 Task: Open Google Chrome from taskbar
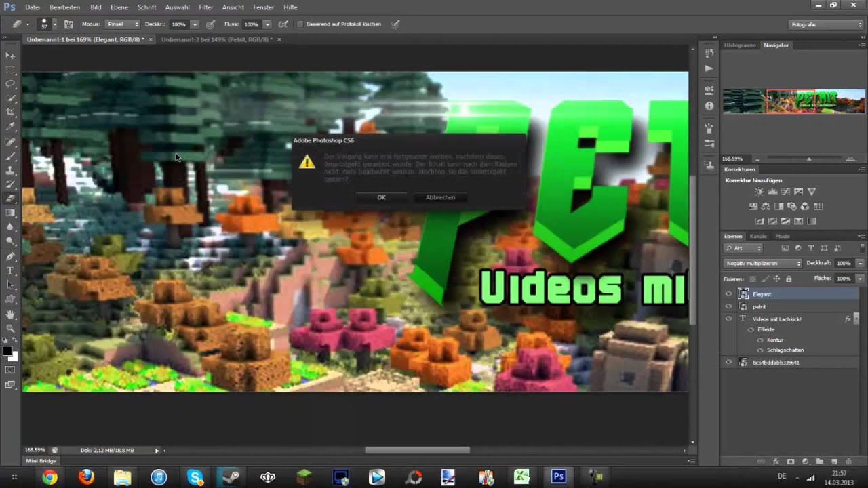50,477
